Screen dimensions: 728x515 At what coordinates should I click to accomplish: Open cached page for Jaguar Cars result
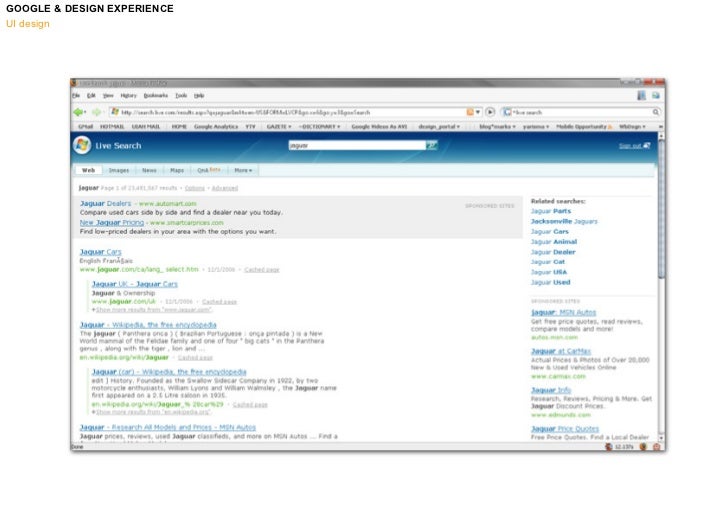point(262,269)
